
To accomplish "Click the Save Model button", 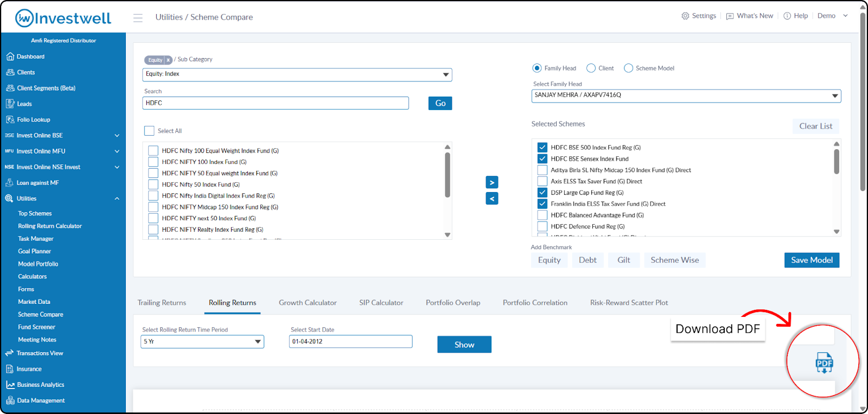I will pos(812,260).
